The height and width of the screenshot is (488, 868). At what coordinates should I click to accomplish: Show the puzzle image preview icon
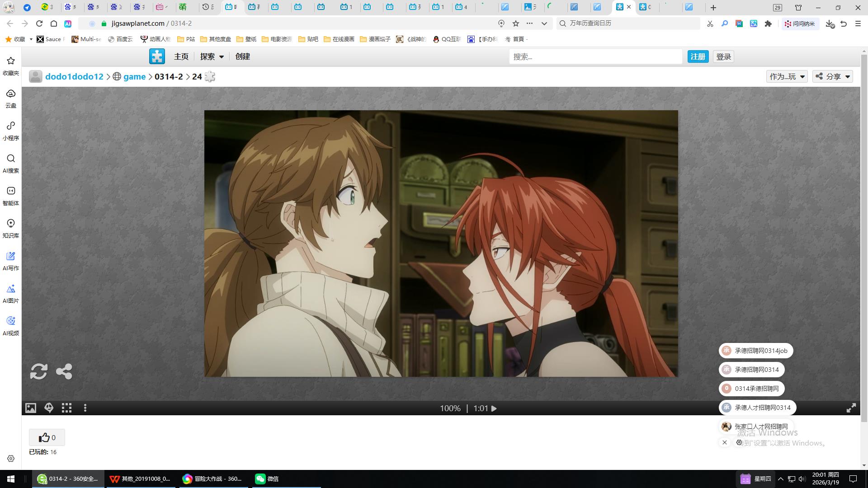tap(31, 408)
